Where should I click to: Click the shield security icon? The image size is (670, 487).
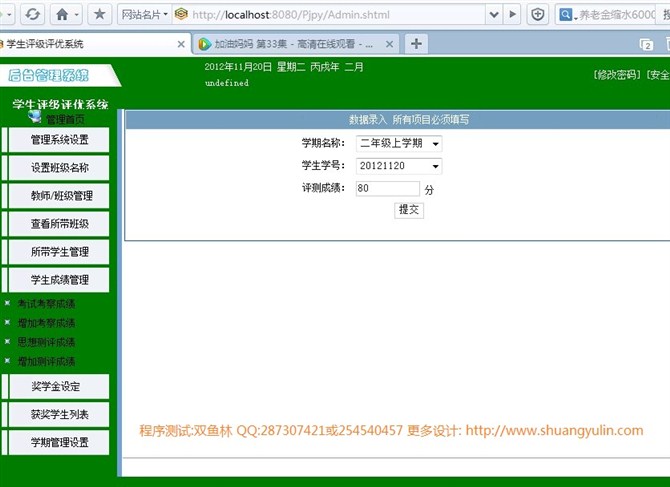point(538,15)
